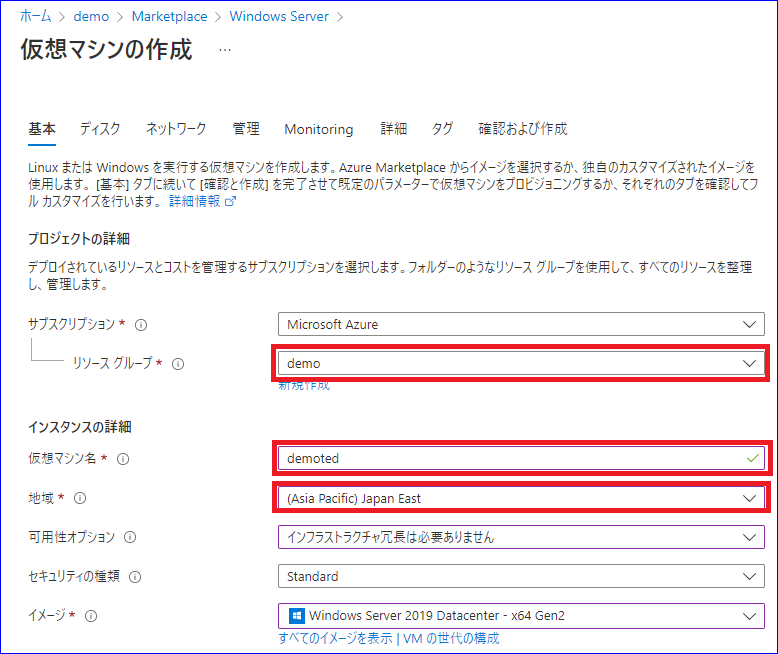Open the 地域 dropdown showing Japan East
Screen dimensions: 778x654
521,498
